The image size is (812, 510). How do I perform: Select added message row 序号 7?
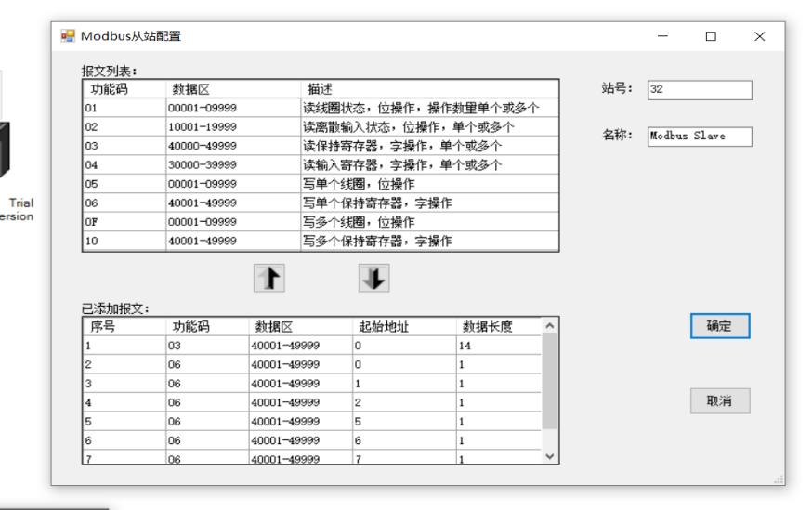tap(312, 457)
